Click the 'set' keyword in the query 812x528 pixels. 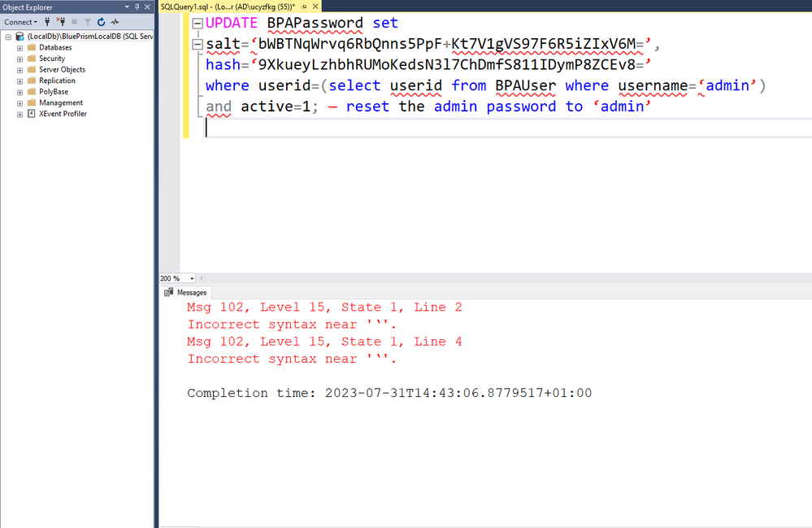pyautogui.click(x=385, y=23)
